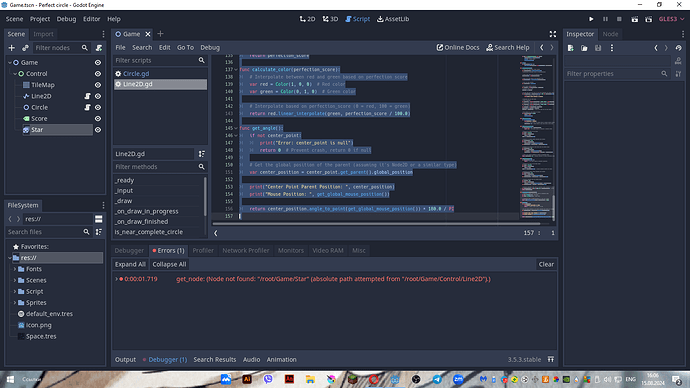Screen dimensions: 690x388
Task: Hide the Score node
Action: pos(98,118)
